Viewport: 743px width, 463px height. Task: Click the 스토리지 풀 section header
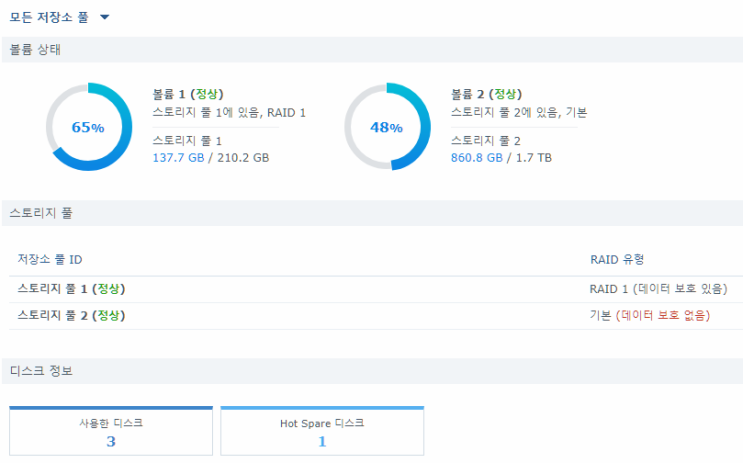click(x=41, y=213)
